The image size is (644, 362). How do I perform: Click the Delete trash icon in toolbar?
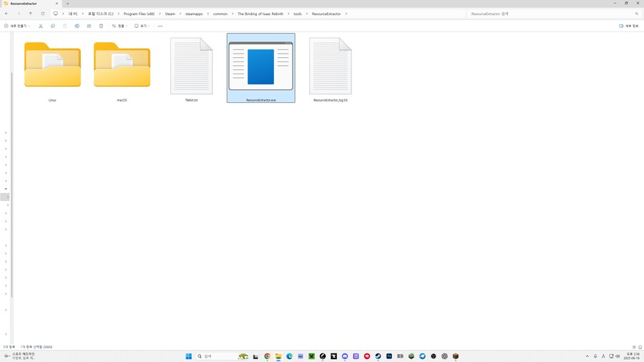101,26
